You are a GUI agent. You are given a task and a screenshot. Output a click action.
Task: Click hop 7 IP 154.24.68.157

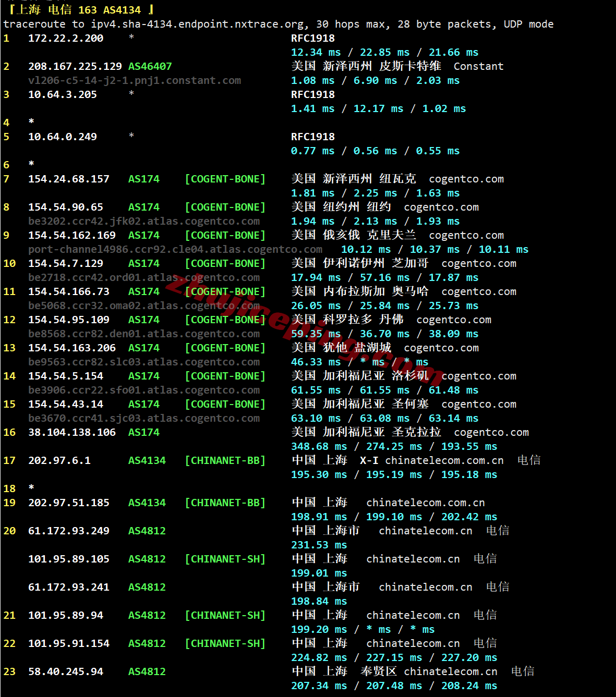[x=69, y=179]
